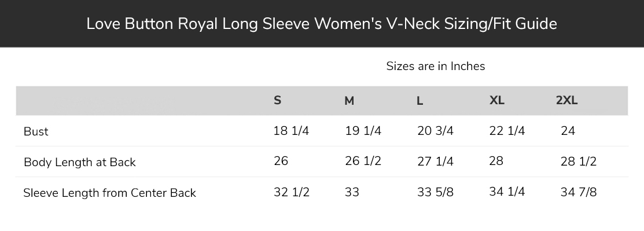Click the Bust value 20 3/4
The height and width of the screenshot is (231, 644).
(x=435, y=131)
